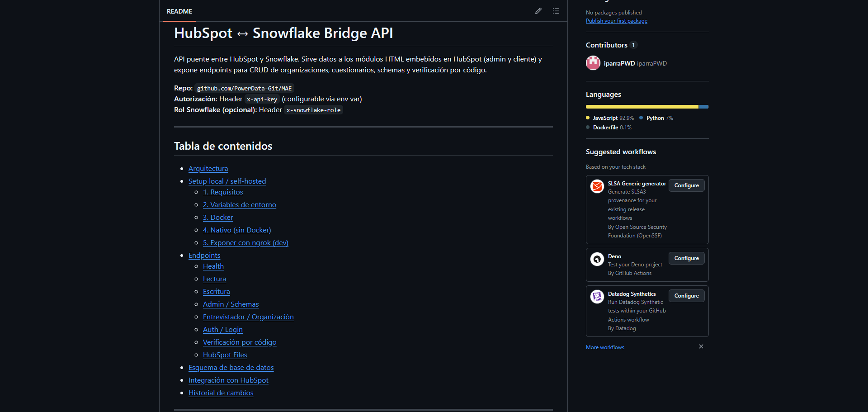Jump to Integración con HubSpot section
Viewport: 868px width, 412px height.
[x=228, y=380]
